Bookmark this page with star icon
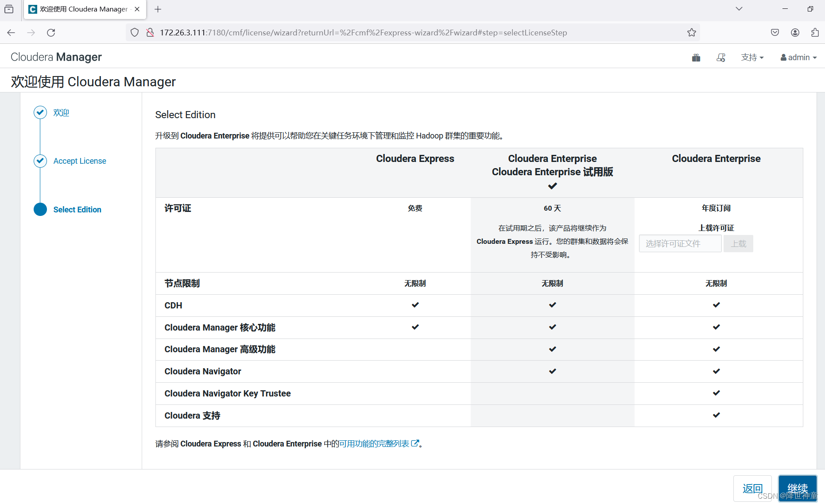The image size is (825, 504). [x=692, y=32]
